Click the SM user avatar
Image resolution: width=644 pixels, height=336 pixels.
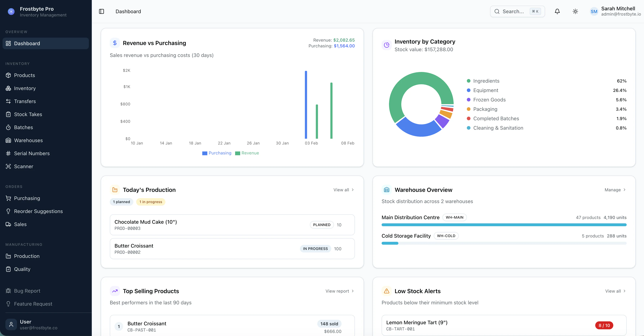click(x=594, y=12)
